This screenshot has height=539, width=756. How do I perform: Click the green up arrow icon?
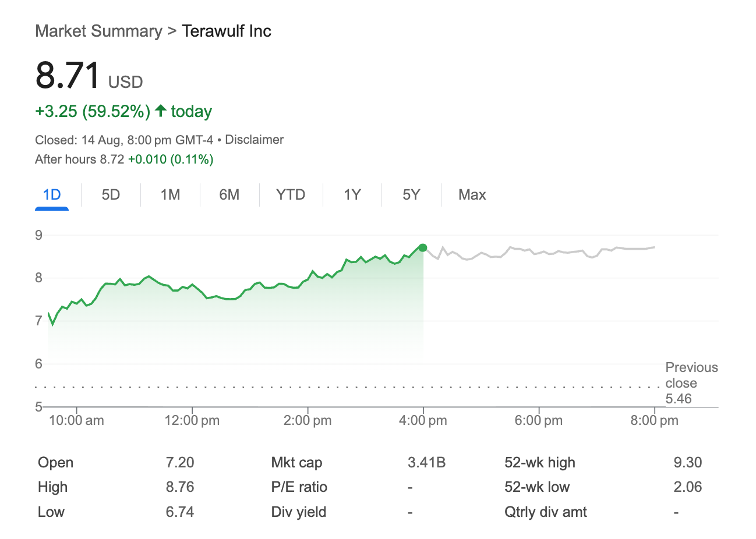pyautogui.click(x=161, y=111)
